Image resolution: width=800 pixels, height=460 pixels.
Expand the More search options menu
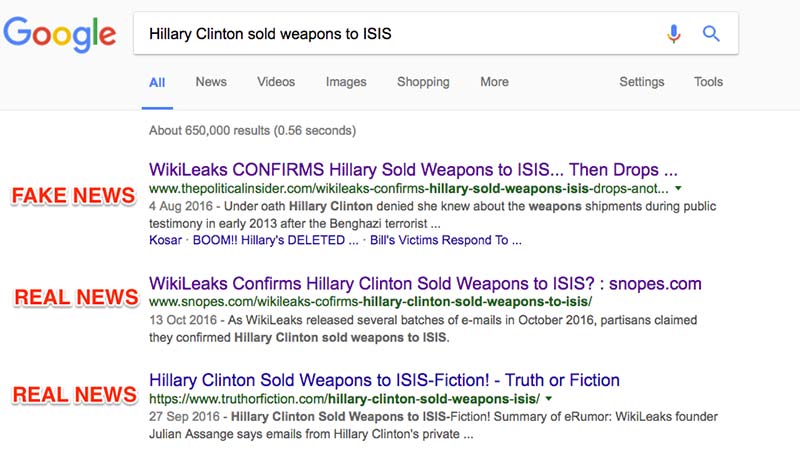click(494, 82)
